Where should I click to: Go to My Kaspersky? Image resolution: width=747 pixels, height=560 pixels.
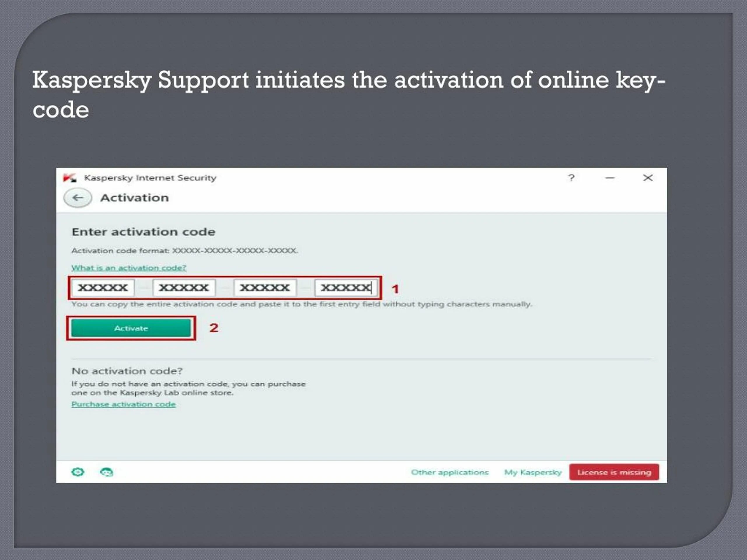[x=533, y=472]
